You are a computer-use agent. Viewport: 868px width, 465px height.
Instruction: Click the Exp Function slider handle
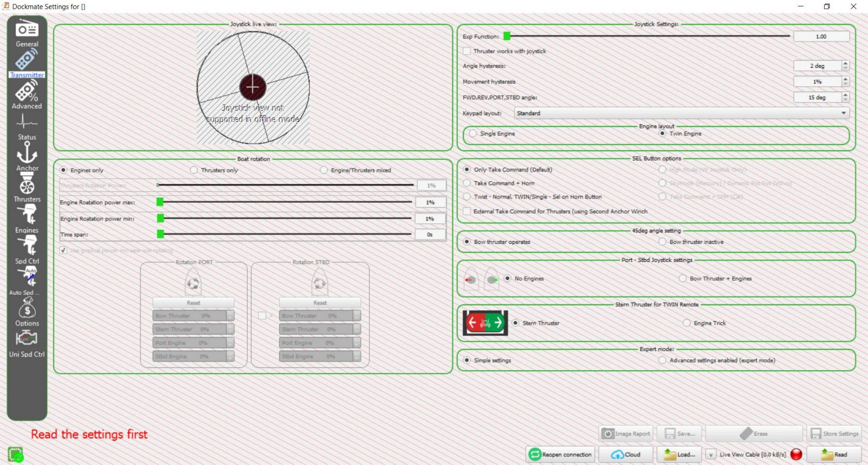coord(507,36)
